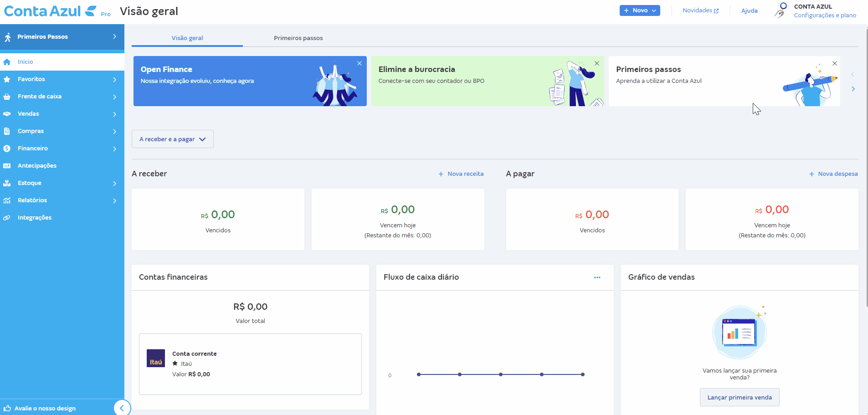868x415 pixels.
Task: Open the A receber e a pagar dropdown
Action: coord(172,139)
